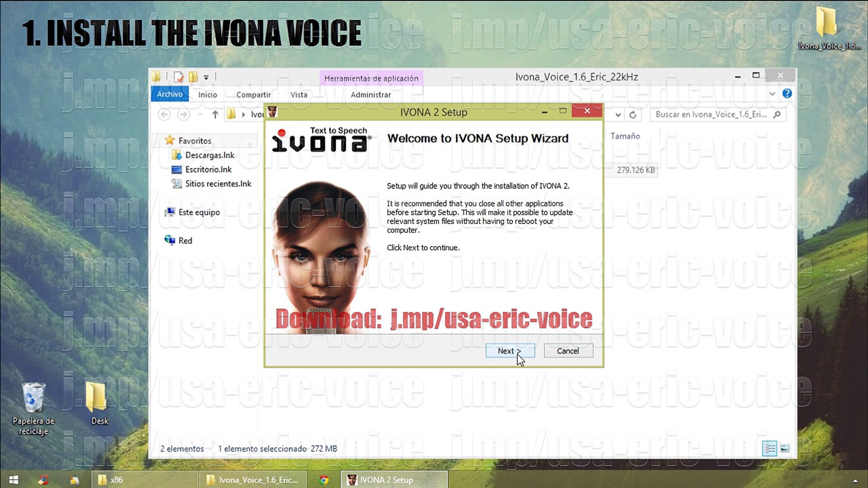
Task: Click Cancel in the IVONA 2 Setup wizard
Action: click(x=568, y=351)
